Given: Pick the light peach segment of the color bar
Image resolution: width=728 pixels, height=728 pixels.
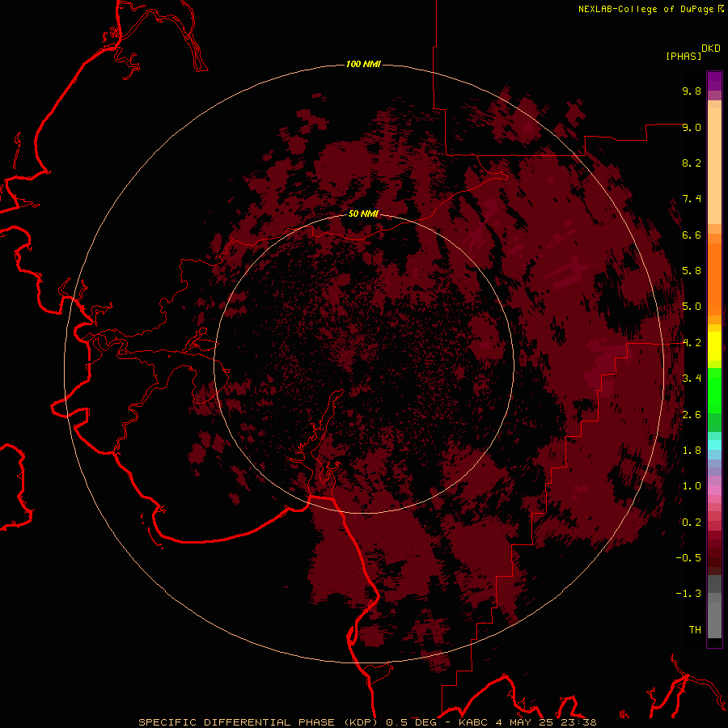Looking at the screenshot, I should tap(714, 166).
